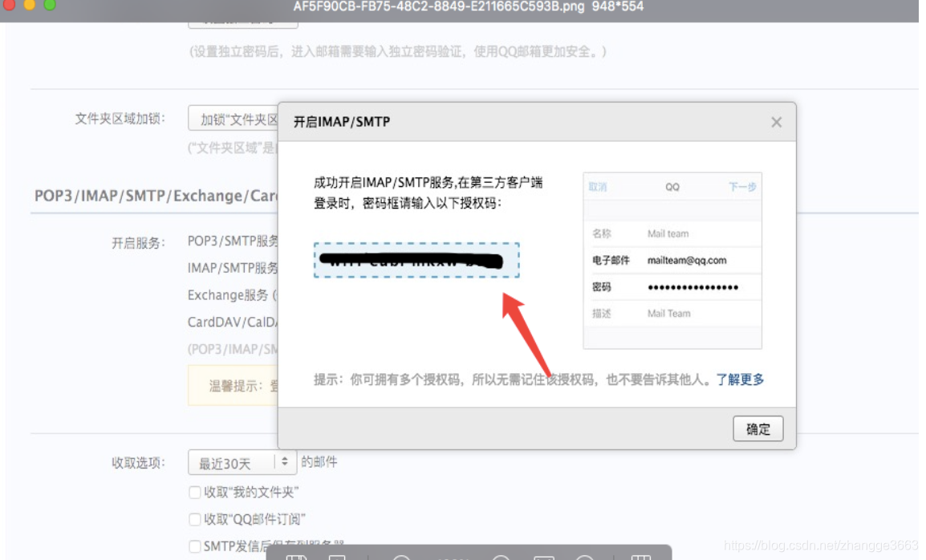Screen dimensions: 926x560
Task: Click the 加锁"文件夹区 button
Action: point(234,119)
